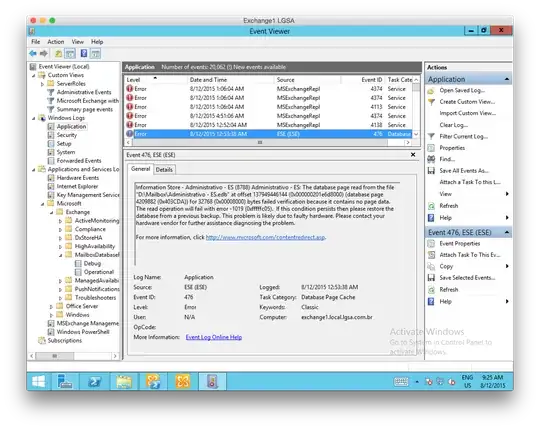The height and width of the screenshot is (429, 540).
Task: Click the Save Selected Events disk icon
Action: 431,278
